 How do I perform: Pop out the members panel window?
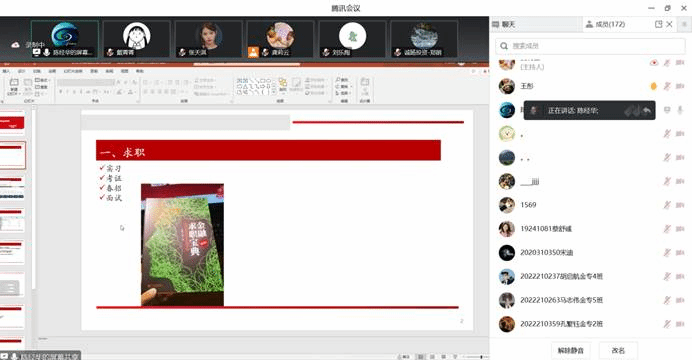[x=658, y=24]
